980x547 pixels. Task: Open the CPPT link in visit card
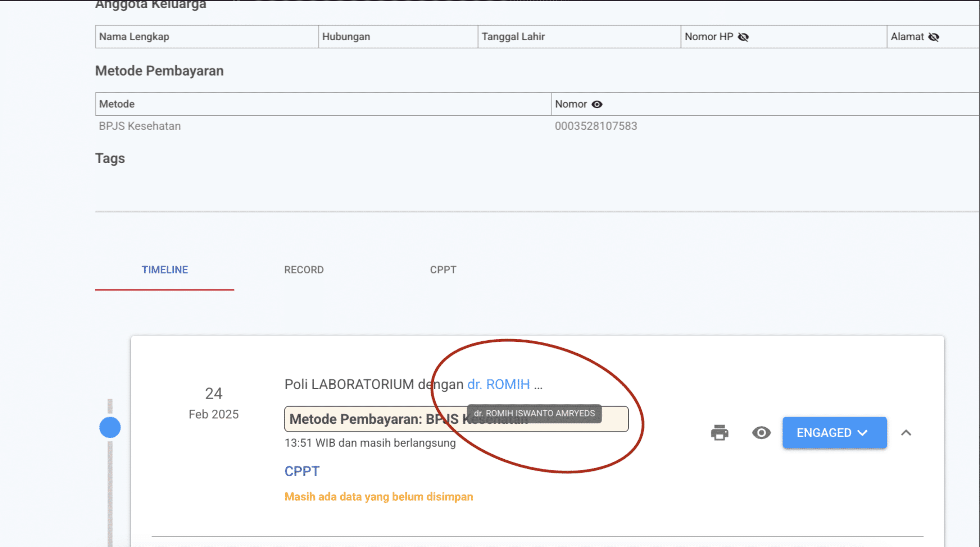(302, 472)
